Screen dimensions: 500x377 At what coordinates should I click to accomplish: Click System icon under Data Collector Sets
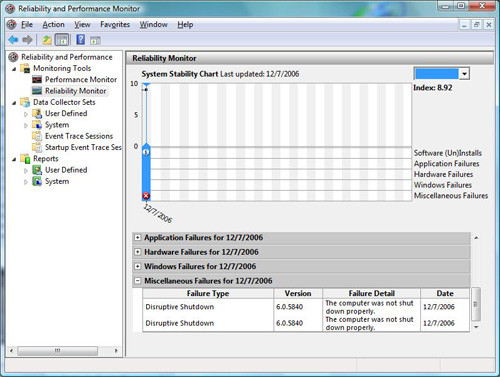(x=37, y=125)
